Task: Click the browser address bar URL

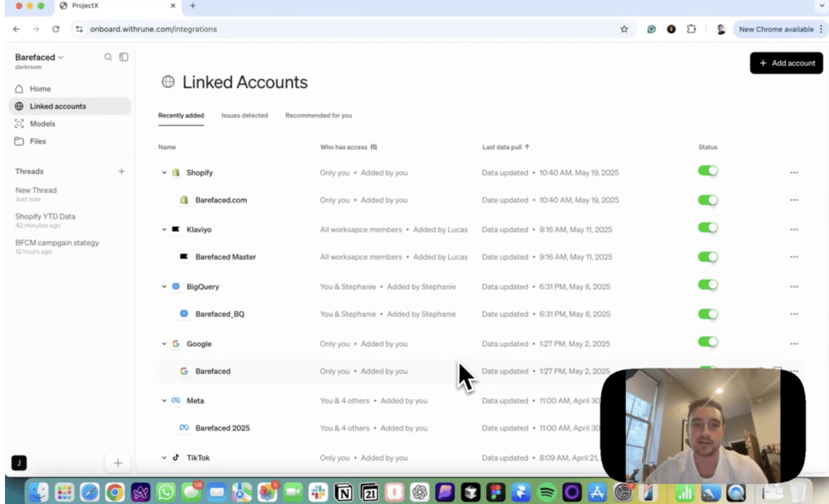Action: 153,29
